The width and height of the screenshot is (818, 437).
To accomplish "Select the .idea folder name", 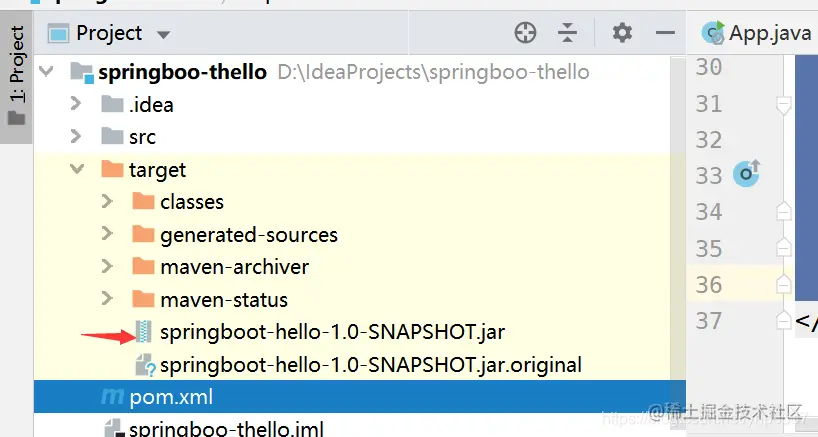I will 151,104.
